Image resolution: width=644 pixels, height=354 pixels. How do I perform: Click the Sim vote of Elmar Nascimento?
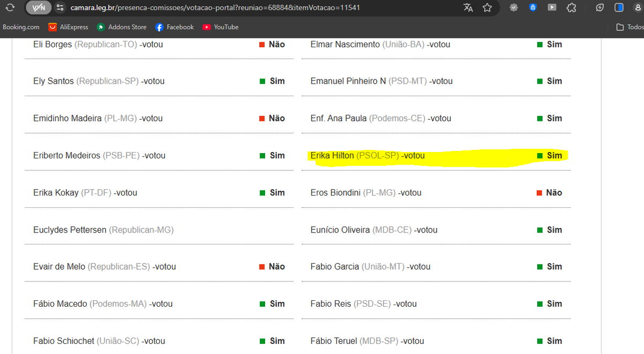pyautogui.click(x=550, y=45)
